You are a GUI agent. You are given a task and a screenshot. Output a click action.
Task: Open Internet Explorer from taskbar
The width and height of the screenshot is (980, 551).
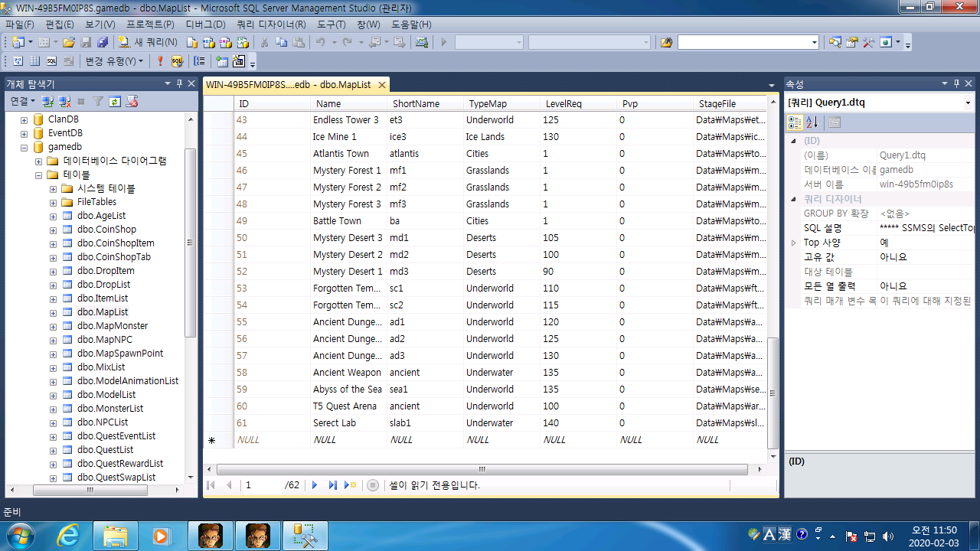(69, 536)
